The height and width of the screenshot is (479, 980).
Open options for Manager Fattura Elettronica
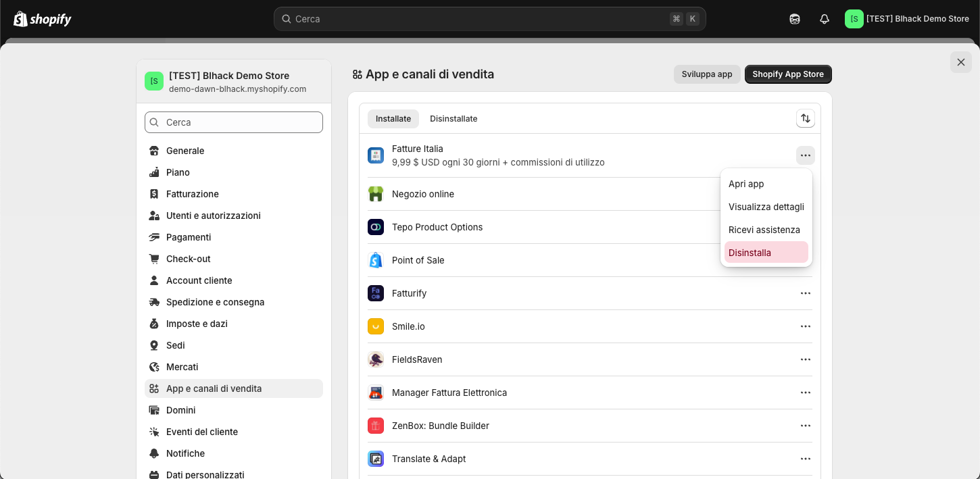806,393
